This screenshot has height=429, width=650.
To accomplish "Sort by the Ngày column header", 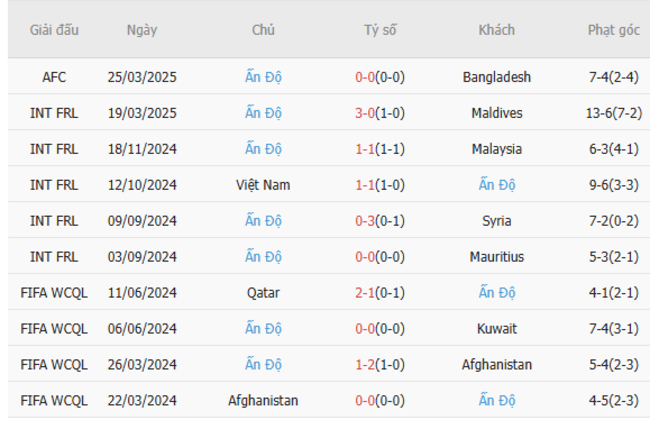I will coord(142,30).
